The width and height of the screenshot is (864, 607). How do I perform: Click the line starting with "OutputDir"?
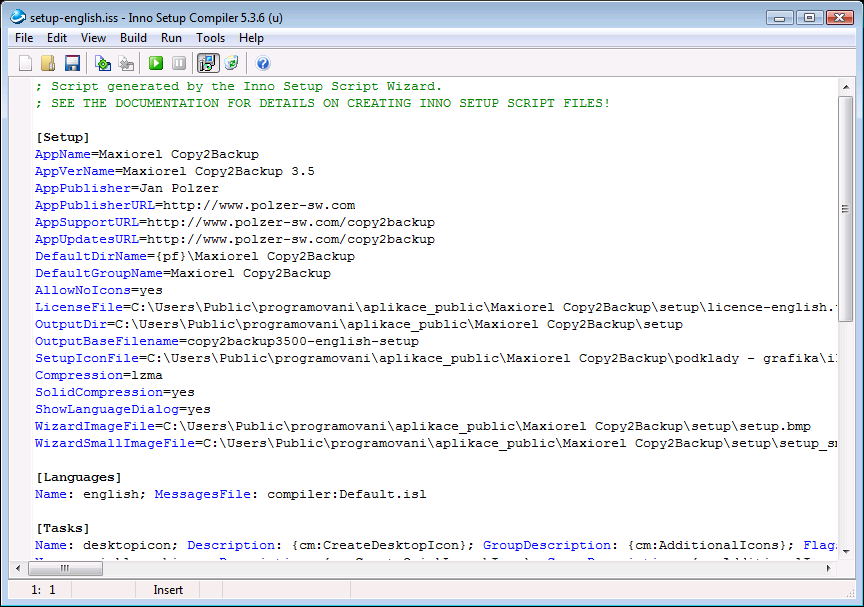(359, 324)
